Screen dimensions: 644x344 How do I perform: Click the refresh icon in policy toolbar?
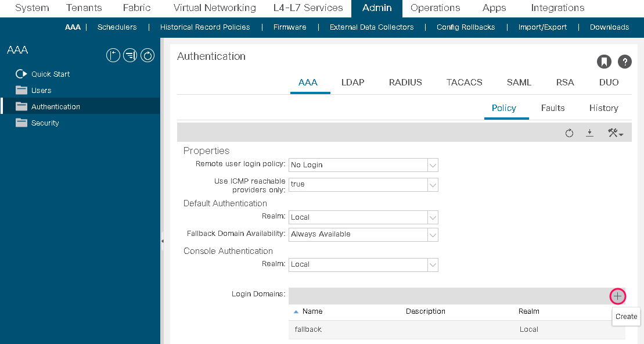click(569, 132)
